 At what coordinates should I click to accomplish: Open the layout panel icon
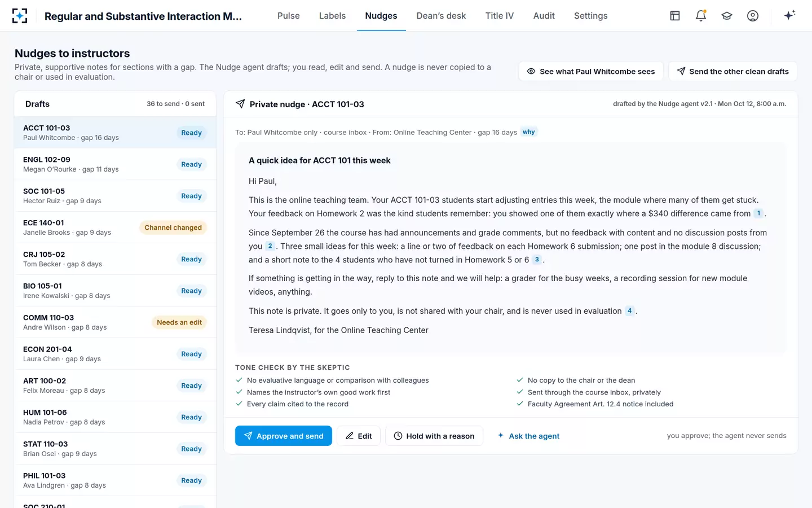tap(675, 16)
